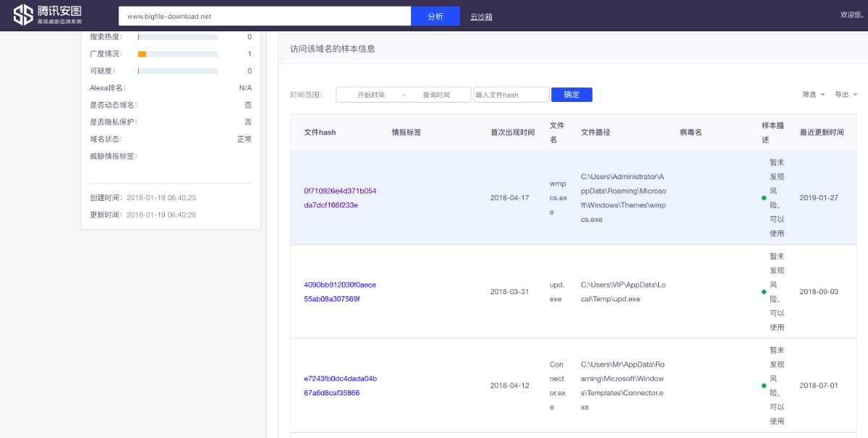This screenshot has height=438, width=868.
Task: Open hash 4090bb912030f0aece55ab08a307569f link
Action: click(340, 292)
